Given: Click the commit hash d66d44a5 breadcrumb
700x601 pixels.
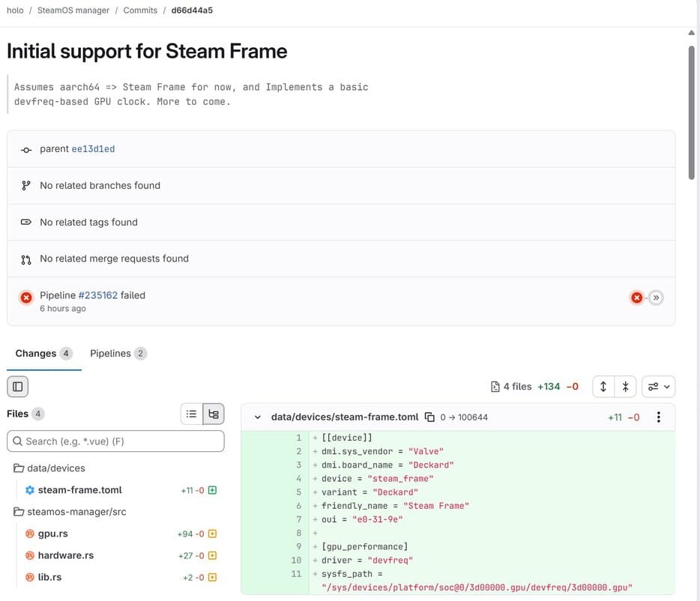Looking at the screenshot, I should click(x=192, y=10).
